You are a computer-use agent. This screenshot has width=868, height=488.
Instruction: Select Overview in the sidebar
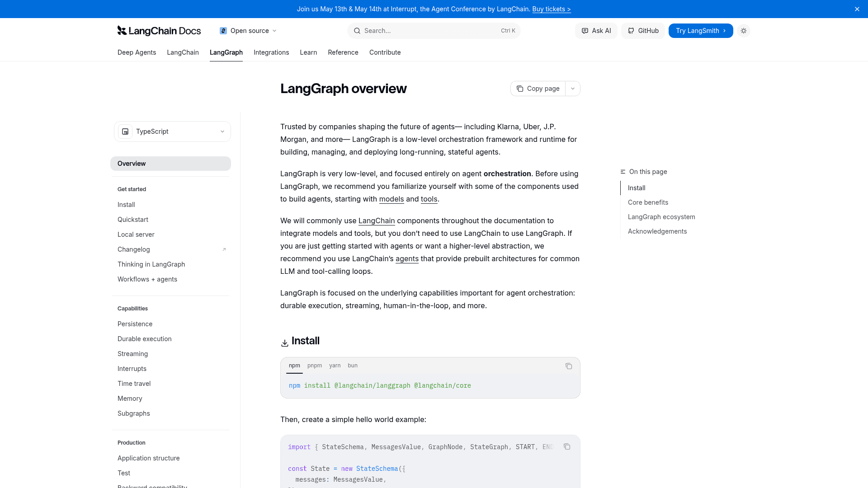[x=170, y=164]
